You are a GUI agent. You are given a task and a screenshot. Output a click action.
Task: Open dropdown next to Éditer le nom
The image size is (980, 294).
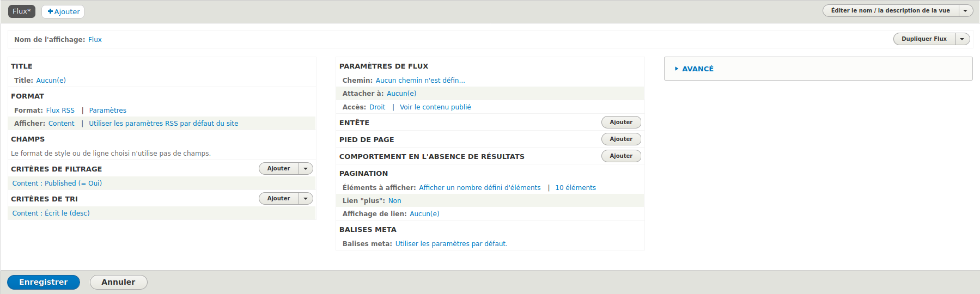click(965, 11)
